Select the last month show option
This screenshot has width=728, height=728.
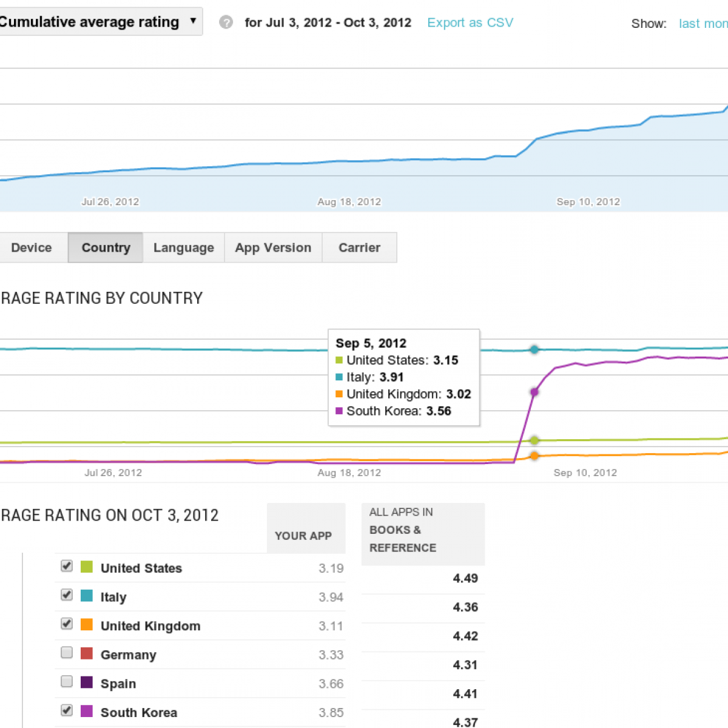(x=704, y=24)
